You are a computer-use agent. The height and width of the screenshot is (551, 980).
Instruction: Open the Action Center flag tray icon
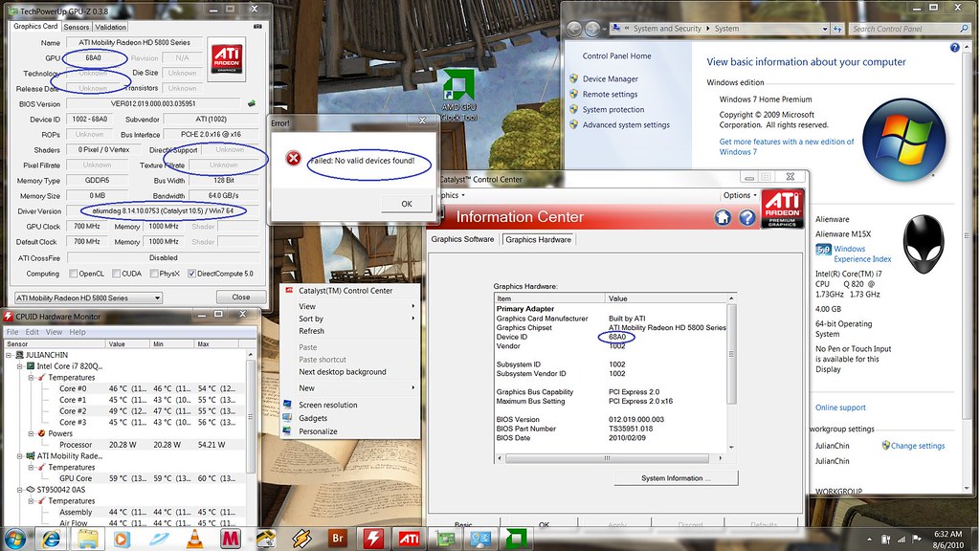pos(917,539)
